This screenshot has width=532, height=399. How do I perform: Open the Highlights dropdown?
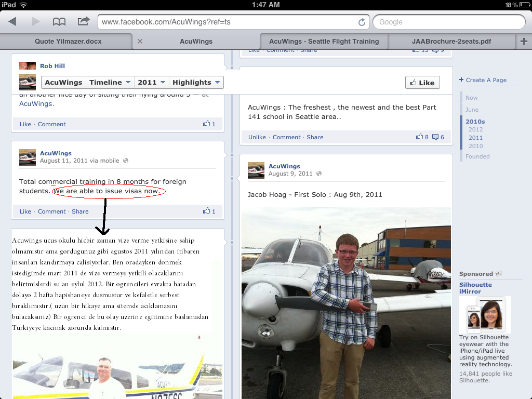click(x=196, y=83)
